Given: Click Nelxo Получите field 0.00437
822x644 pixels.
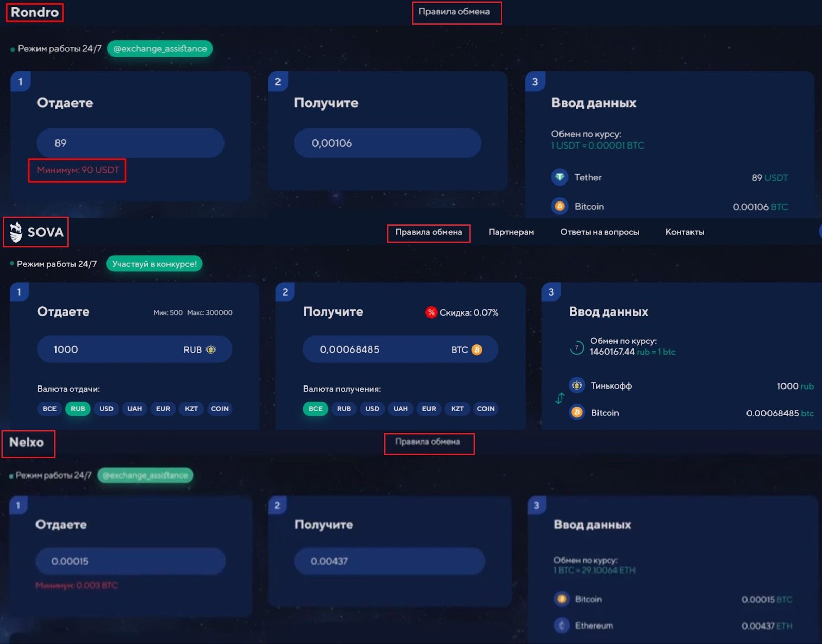Looking at the screenshot, I should click(x=389, y=561).
